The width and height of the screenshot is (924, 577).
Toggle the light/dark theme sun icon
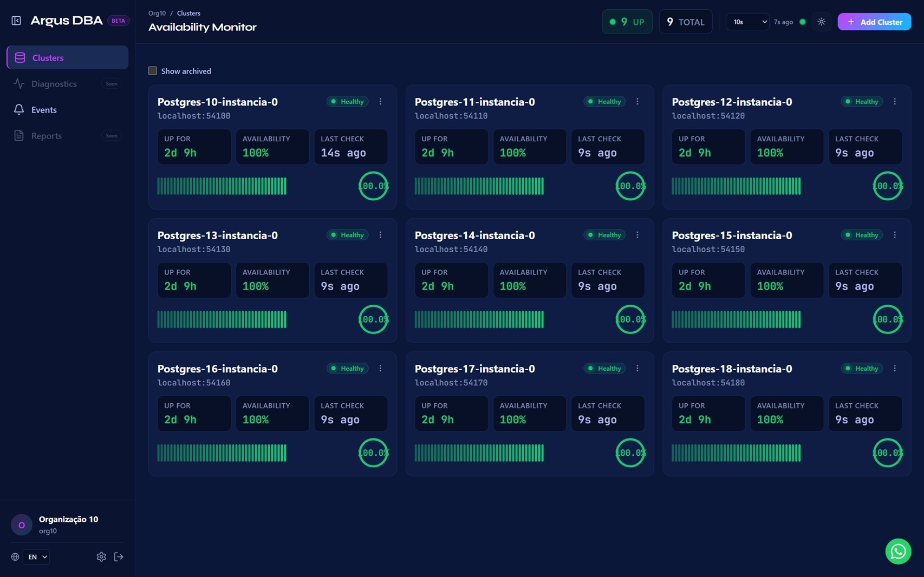pos(821,22)
